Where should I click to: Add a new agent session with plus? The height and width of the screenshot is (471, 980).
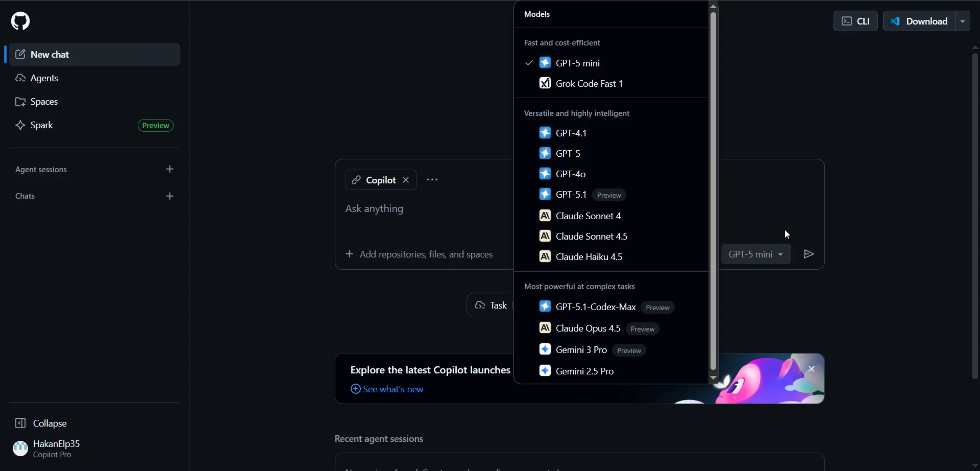[x=170, y=169]
